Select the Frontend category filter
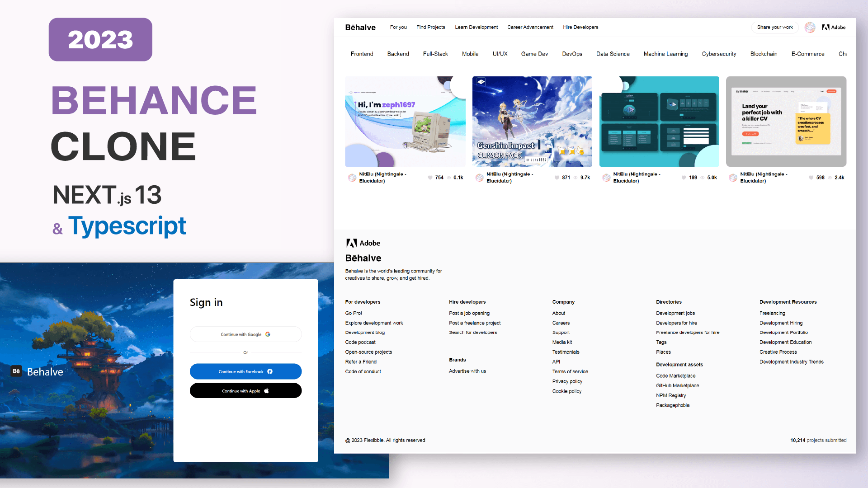Viewport: 868px width, 488px height. 362,54
